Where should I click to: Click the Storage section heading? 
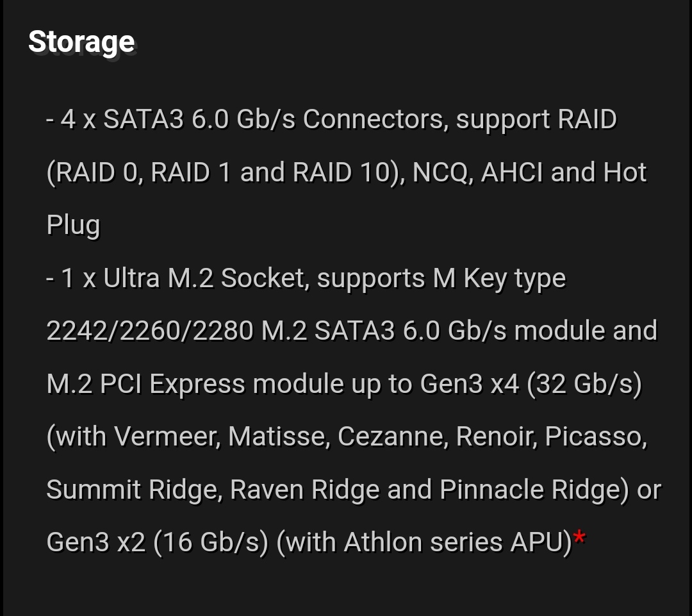click(x=81, y=42)
